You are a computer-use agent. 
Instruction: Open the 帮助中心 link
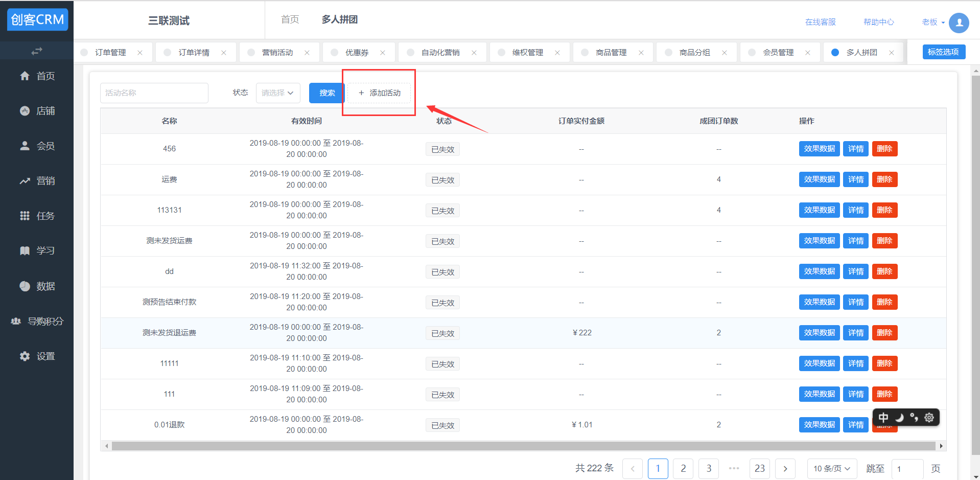click(879, 22)
